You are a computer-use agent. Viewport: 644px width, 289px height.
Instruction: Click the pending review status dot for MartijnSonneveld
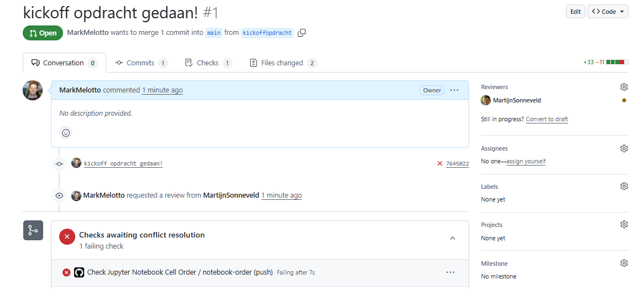624,100
